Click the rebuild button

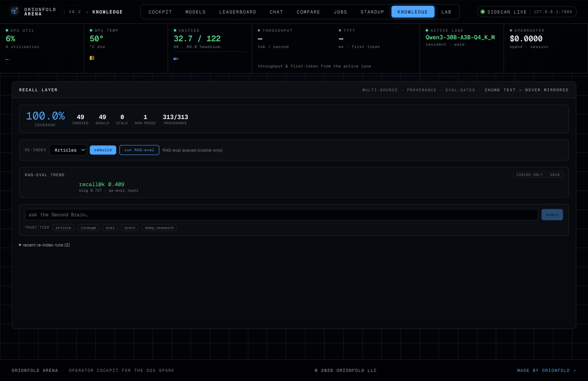tap(103, 150)
